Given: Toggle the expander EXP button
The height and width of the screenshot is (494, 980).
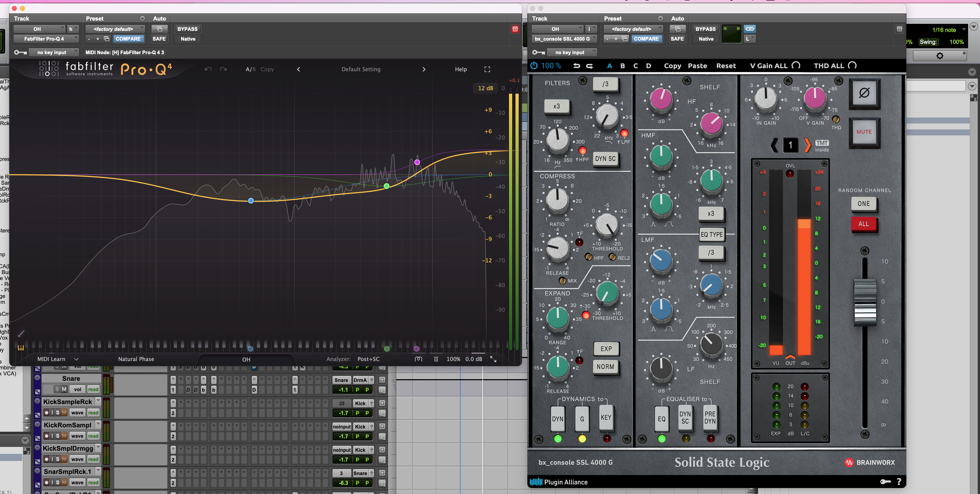Looking at the screenshot, I should pos(606,349).
